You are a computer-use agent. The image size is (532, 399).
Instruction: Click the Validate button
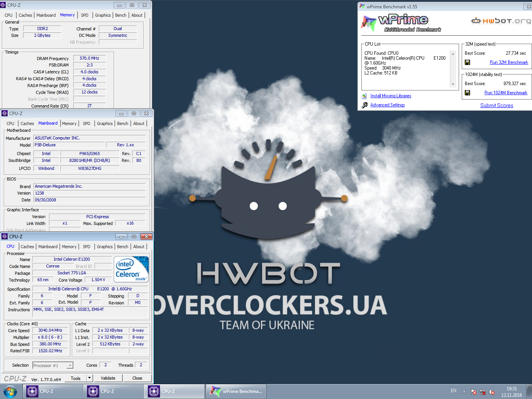108,378
